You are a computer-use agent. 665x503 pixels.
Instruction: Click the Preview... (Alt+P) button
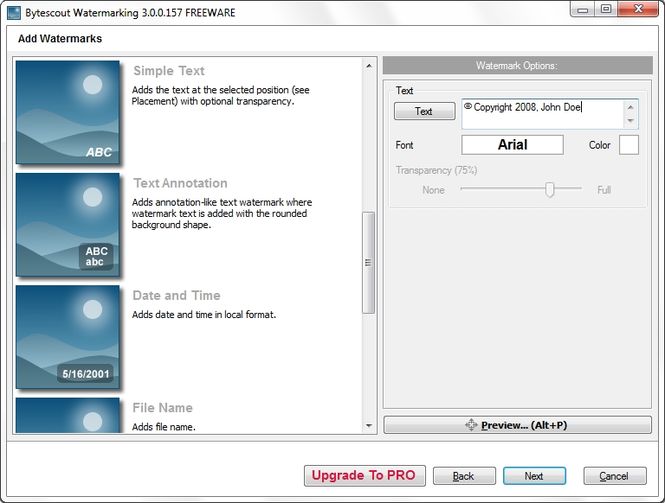[517, 425]
